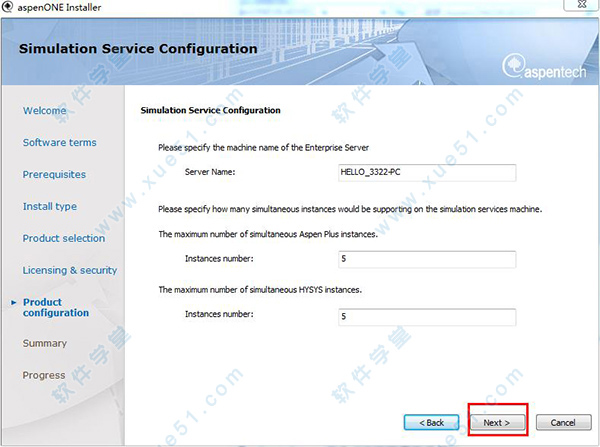Screen dimensions: 600x447
Task: Click the aspenONE Installer title bar icon
Action: coord(7,7)
